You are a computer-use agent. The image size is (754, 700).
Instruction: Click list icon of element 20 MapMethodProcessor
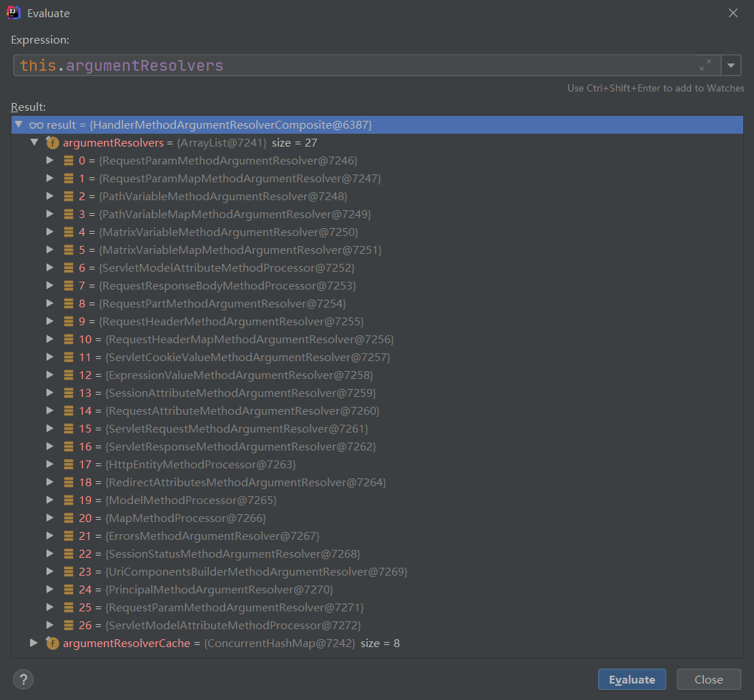click(x=69, y=518)
